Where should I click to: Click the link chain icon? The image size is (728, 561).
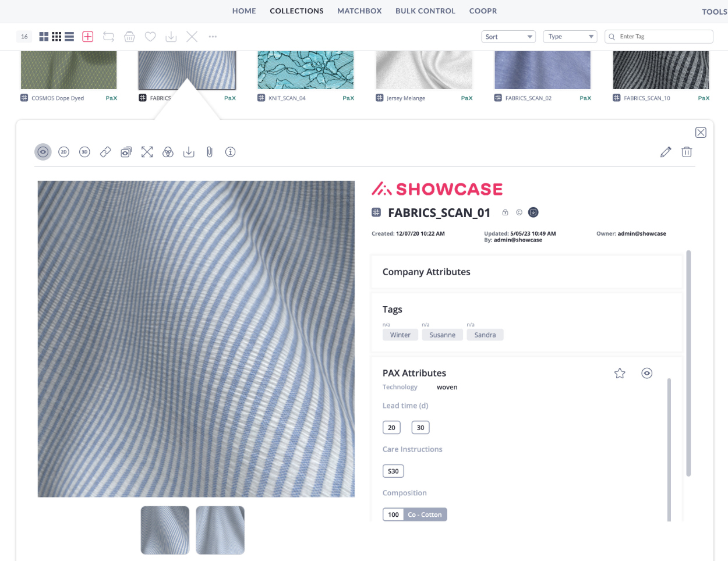(x=105, y=152)
